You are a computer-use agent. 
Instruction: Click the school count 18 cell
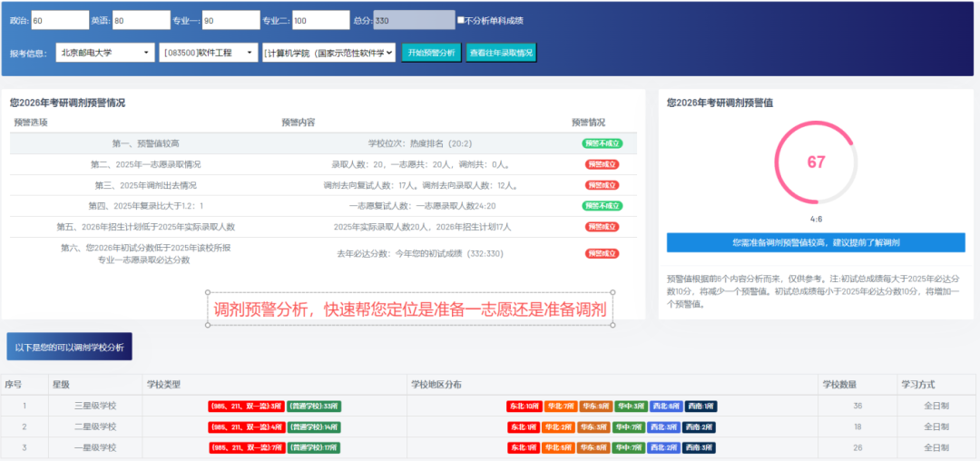857,427
